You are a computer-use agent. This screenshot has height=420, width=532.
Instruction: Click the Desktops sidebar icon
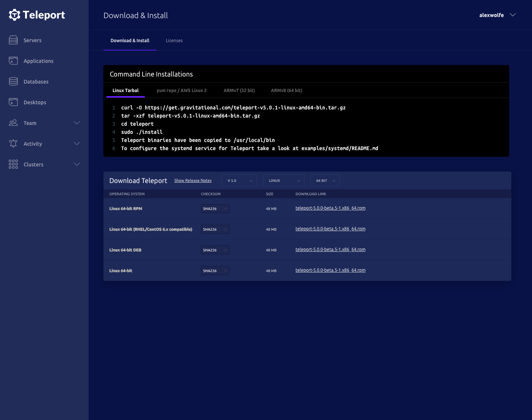[13, 102]
